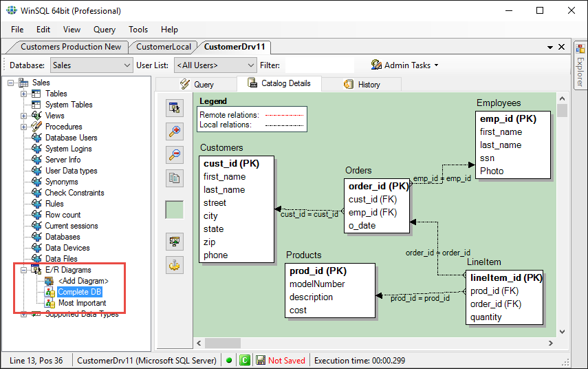Image resolution: width=588 pixels, height=369 pixels.
Task: Expand the Procedures tree node
Action: click(x=23, y=127)
